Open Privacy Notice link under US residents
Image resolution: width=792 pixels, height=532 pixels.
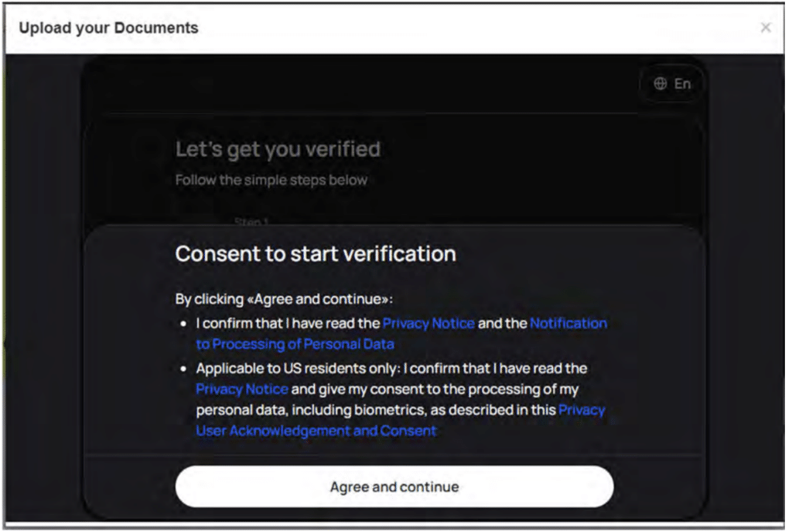pos(242,389)
